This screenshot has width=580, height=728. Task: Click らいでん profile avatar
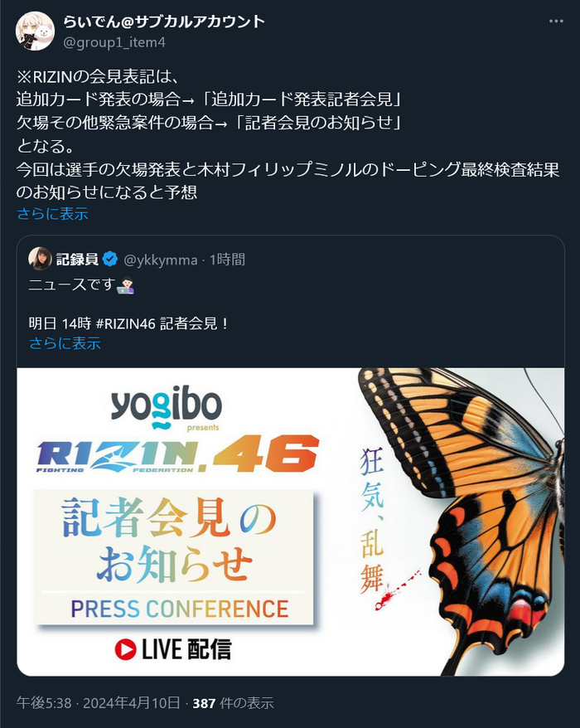36,32
